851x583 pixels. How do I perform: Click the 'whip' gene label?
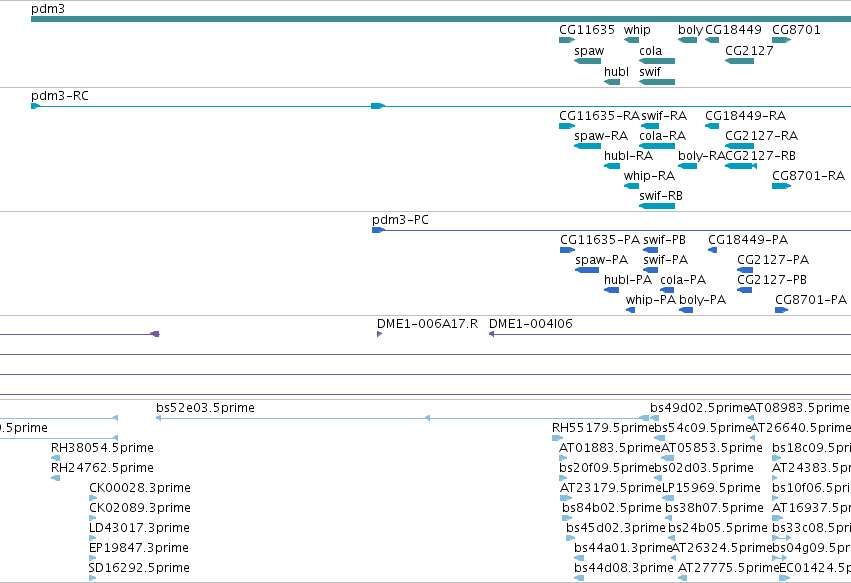(637, 30)
